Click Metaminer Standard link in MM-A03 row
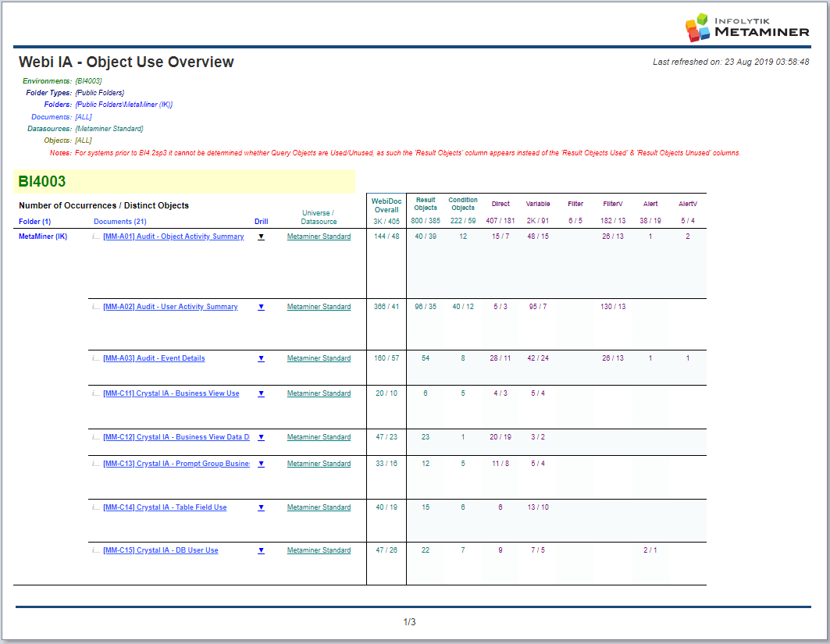830x644 pixels. (319, 358)
